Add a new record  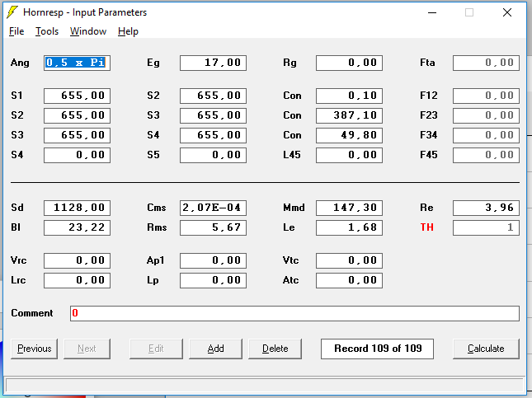click(216, 349)
